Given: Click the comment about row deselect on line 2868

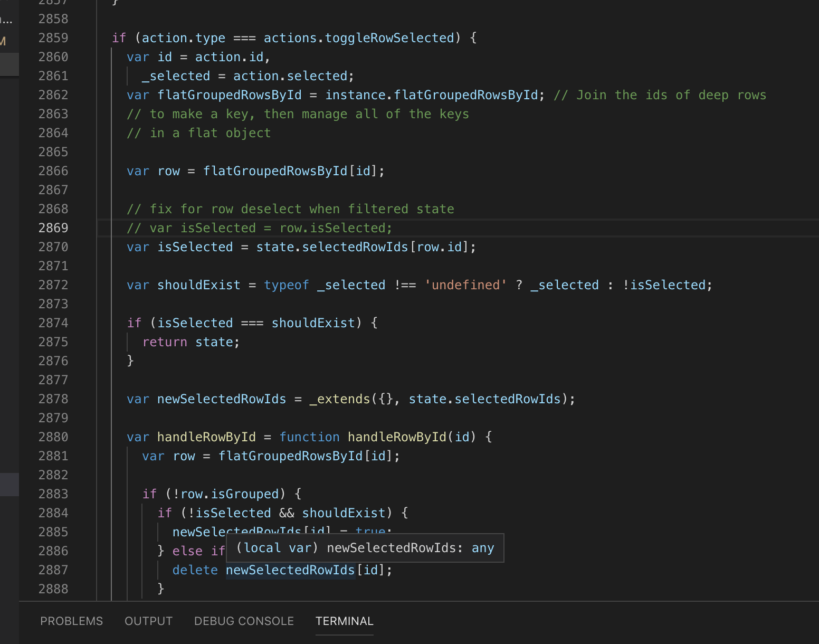Looking at the screenshot, I should coord(290,209).
